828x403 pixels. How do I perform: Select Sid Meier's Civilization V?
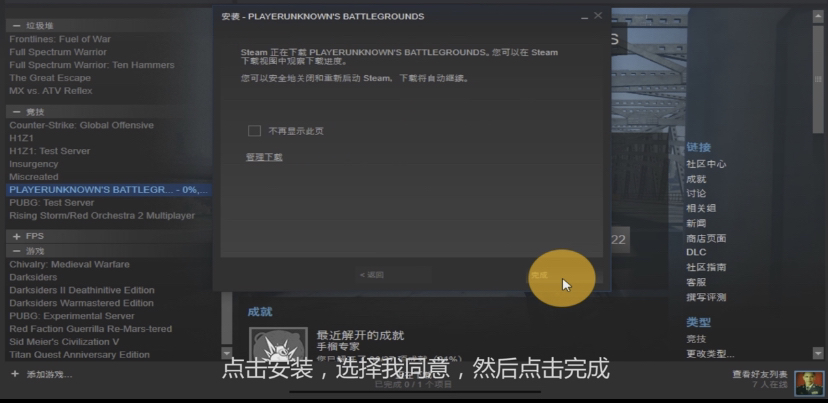(x=64, y=342)
